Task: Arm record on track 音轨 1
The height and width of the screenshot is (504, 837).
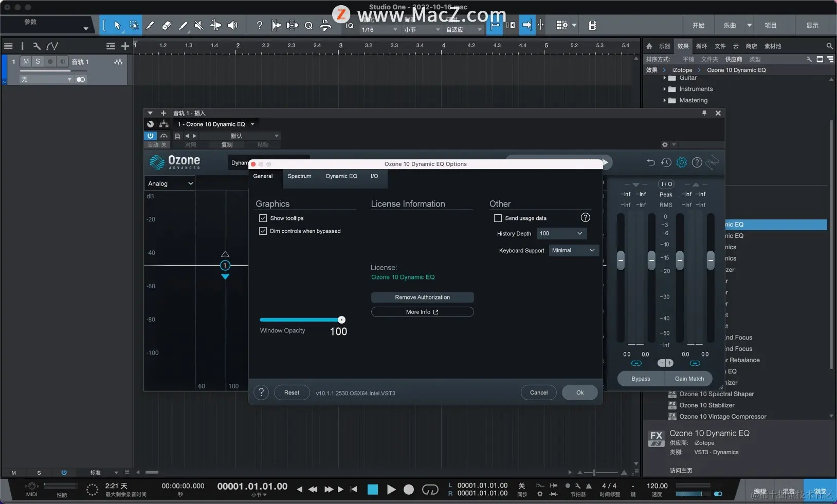Action: 50,62
